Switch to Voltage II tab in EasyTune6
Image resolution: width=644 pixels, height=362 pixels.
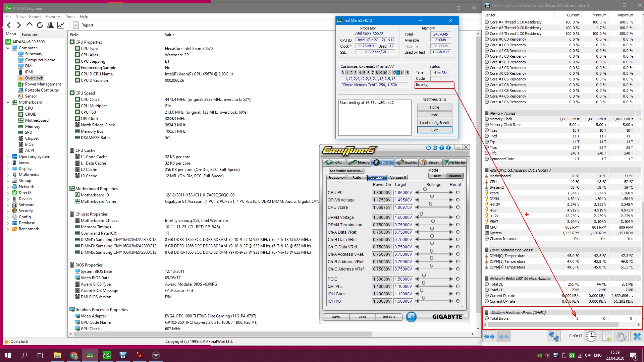point(398,178)
